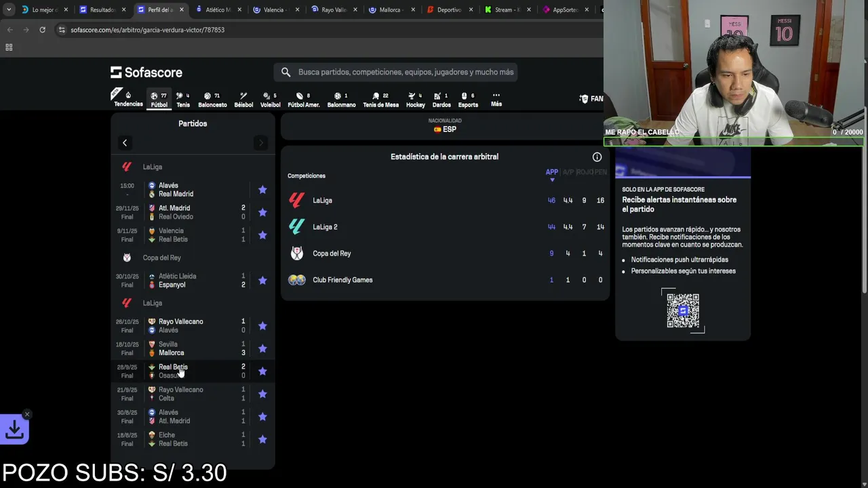Toggle favorite star for Alavés vs Real Madrid

(262, 190)
